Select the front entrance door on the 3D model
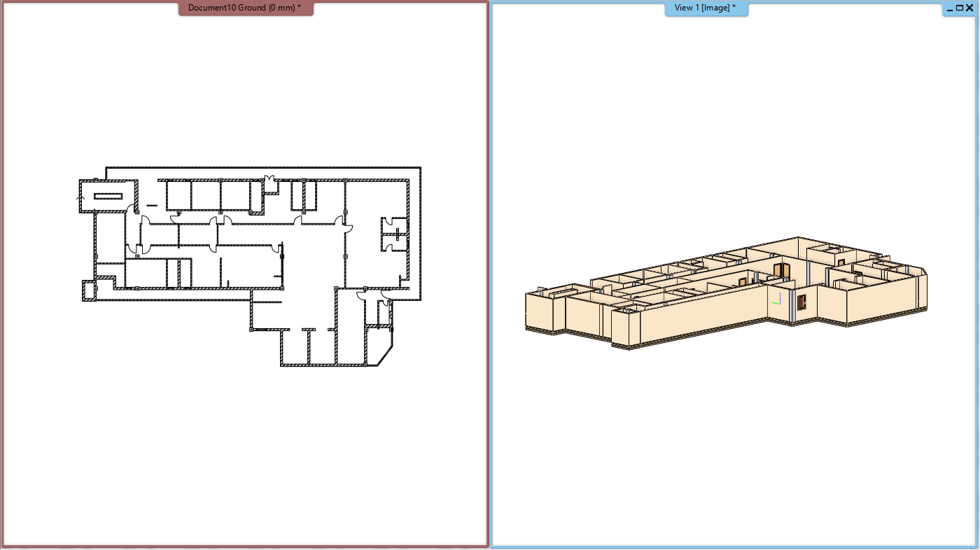This screenshot has height=550, width=980. (801, 304)
